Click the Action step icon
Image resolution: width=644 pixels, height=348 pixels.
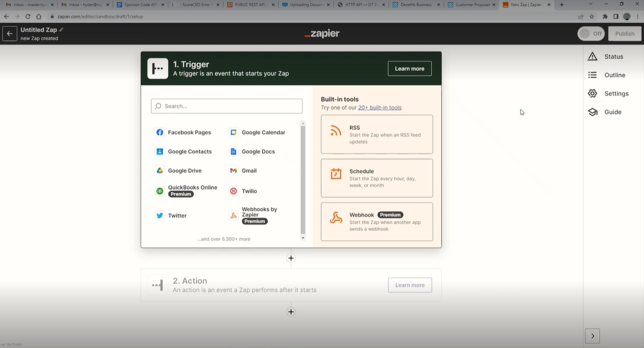click(x=158, y=285)
